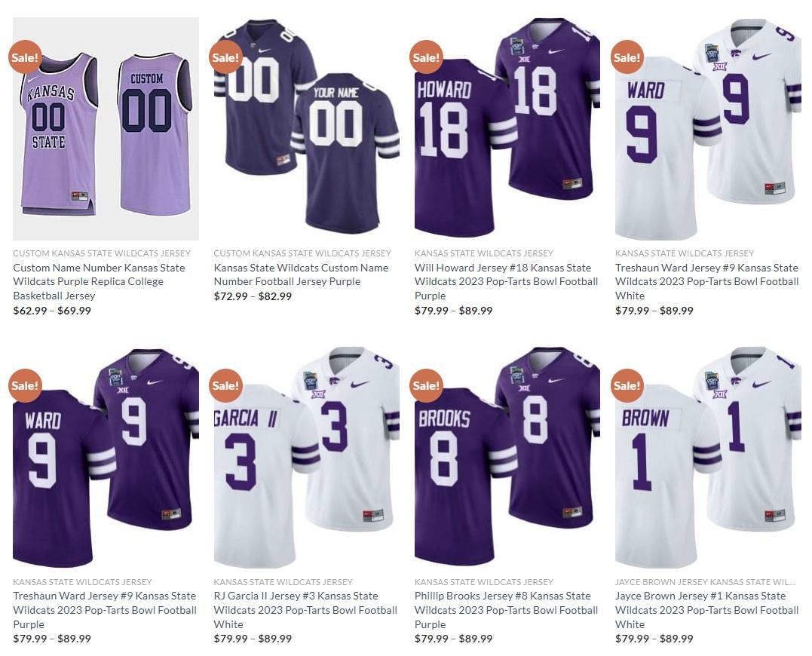Click Sale badge on purple basketball jersey
Image resolution: width=812 pixels, height=656 pixels.
(25, 57)
